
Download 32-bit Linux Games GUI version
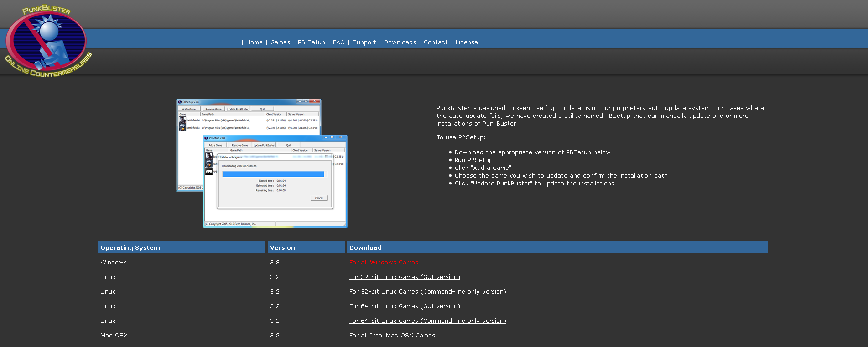coord(405,277)
